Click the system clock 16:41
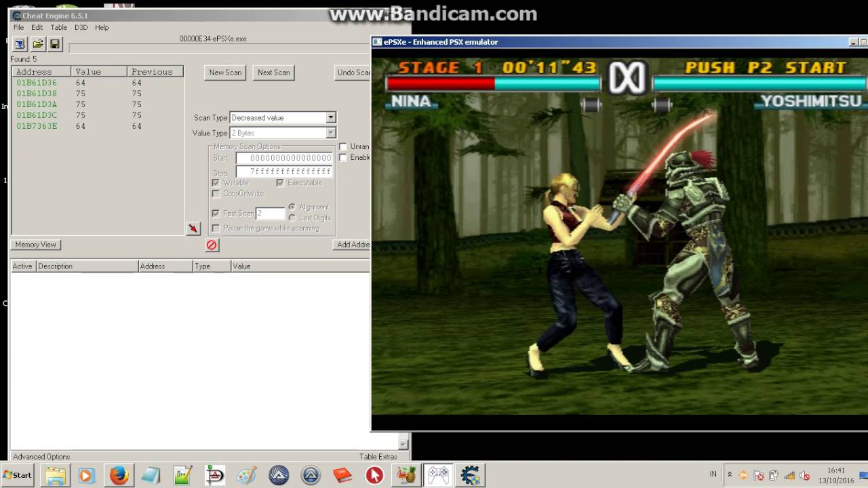868x488 pixels. tap(836, 470)
